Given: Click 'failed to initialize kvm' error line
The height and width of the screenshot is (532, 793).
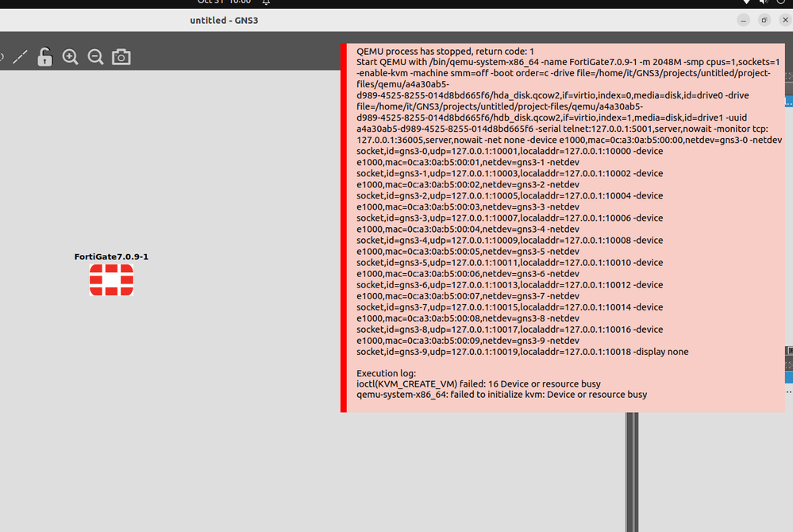Looking at the screenshot, I should (502, 395).
